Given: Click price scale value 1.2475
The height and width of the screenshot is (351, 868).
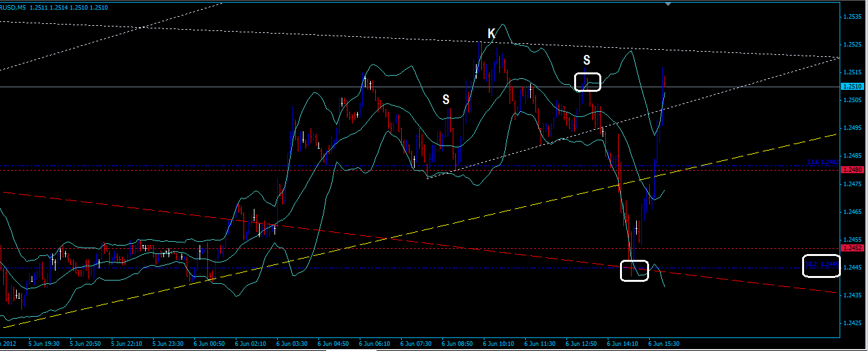Looking at the screenshot, I should coord(852,184).
